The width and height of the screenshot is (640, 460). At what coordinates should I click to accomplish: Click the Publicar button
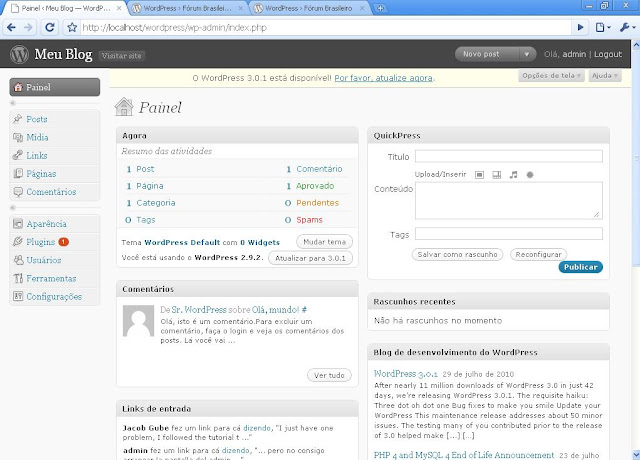point(580,267)
